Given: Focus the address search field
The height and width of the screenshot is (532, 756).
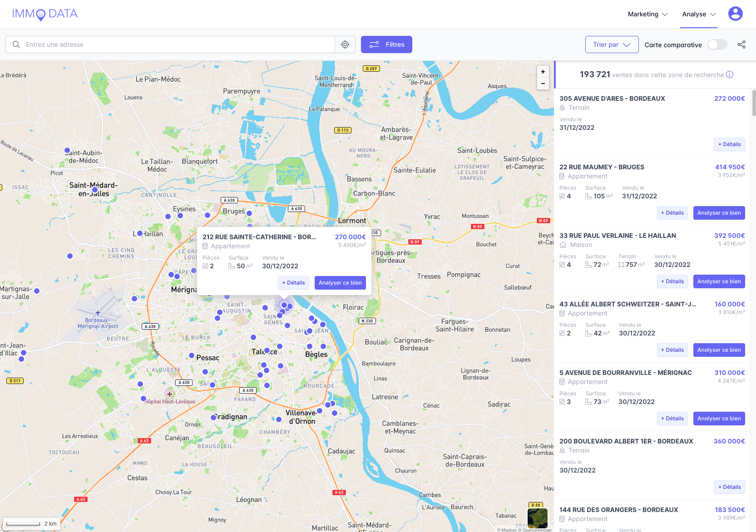Looking at the screenshot, I should click(x=170, y=44).
